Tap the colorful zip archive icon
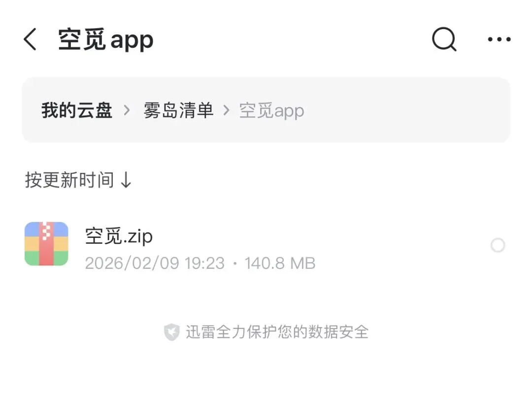Image resolution: width=532 pixels, height=393 pixels. click(x=46, y=244)
